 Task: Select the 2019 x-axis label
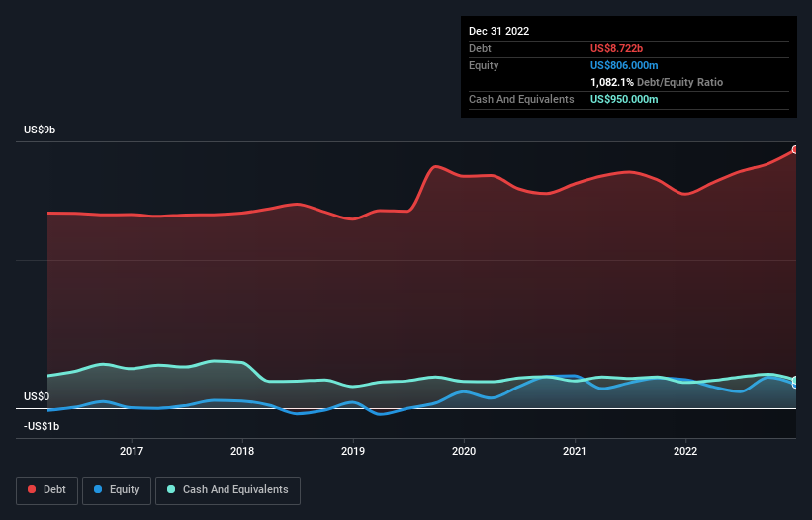point(353,451)
